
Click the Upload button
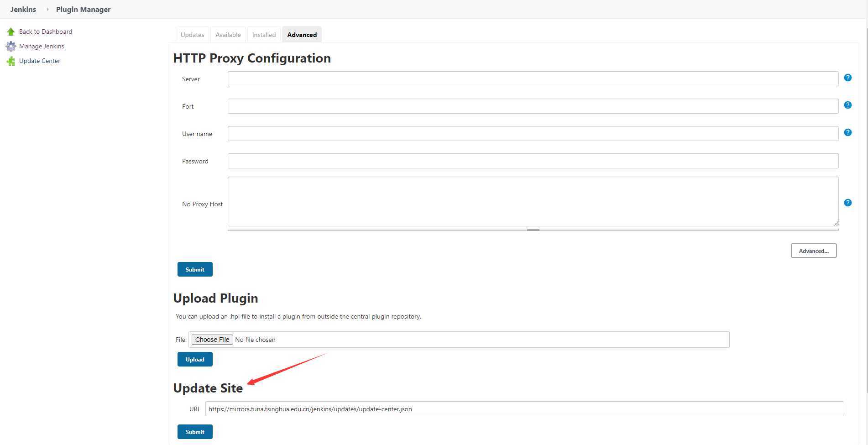point(195,359)
